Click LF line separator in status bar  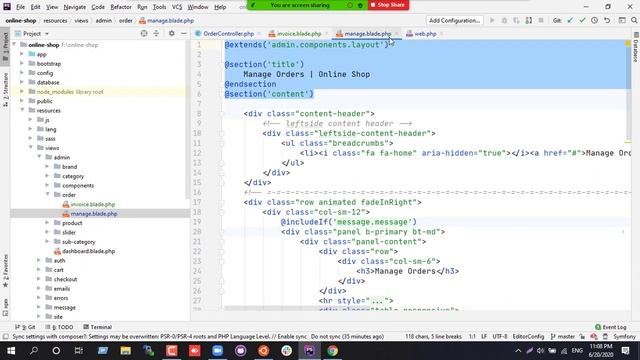tap(484, 336)
